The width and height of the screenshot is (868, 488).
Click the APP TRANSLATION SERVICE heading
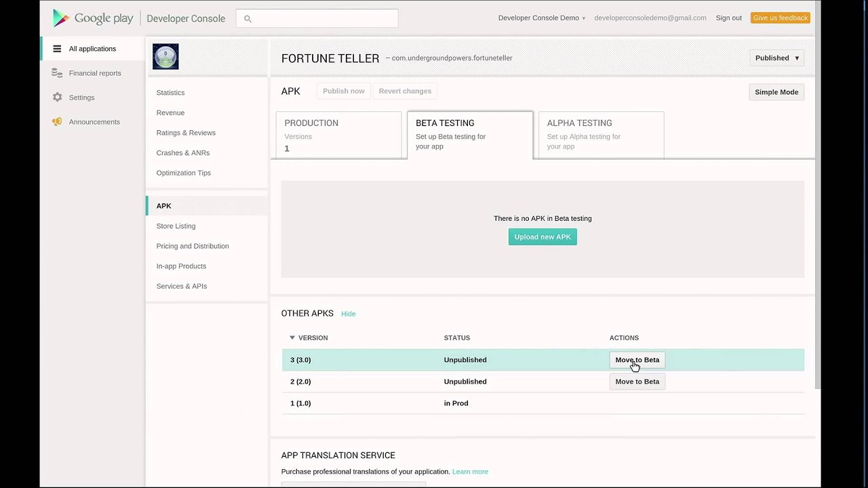coord(338,455)
